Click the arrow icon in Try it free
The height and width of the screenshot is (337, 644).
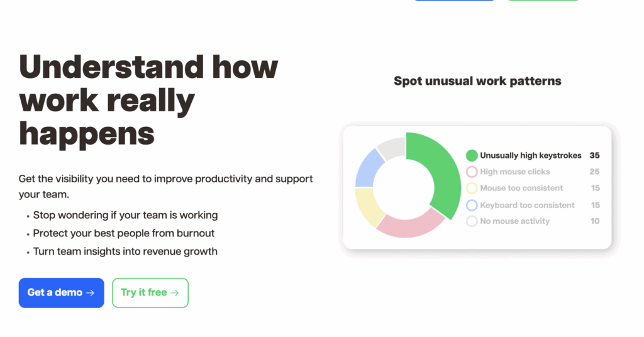click(x=175, y=292)
